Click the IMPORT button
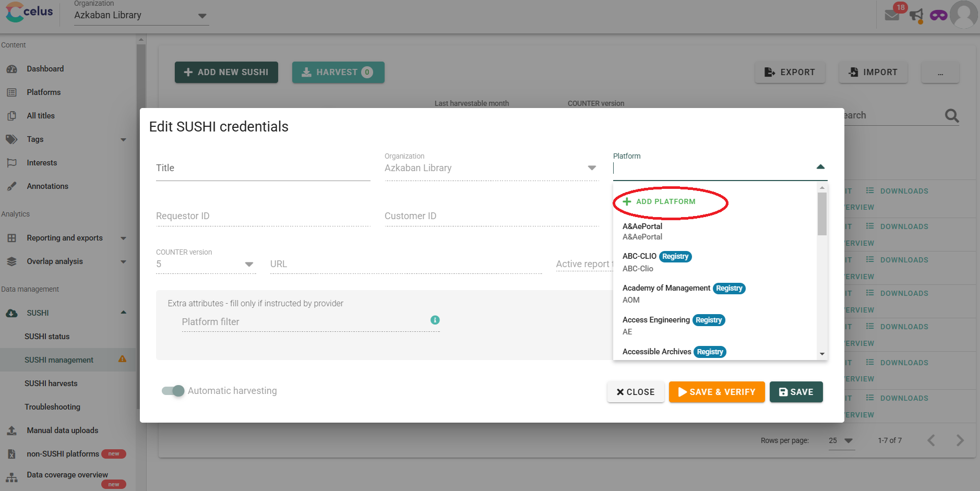The image size is (980, 491). [873, 73]
